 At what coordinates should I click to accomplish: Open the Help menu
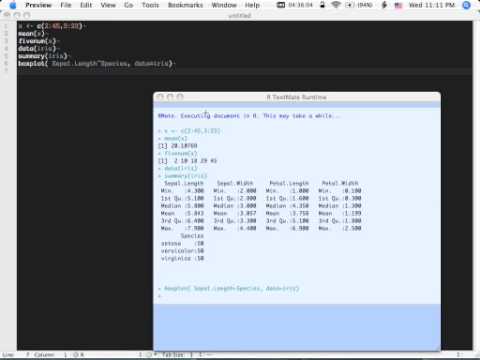coord(252,5)
